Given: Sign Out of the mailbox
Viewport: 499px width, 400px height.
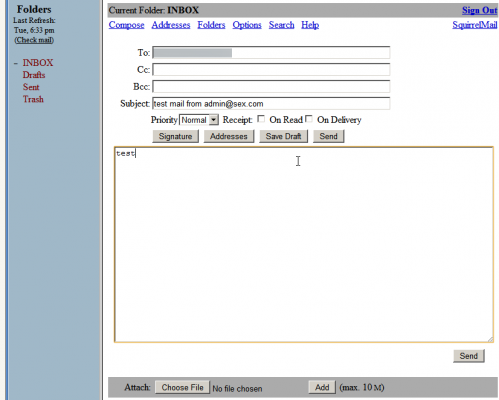Looking at the screenshot, I should coord(479,10).
